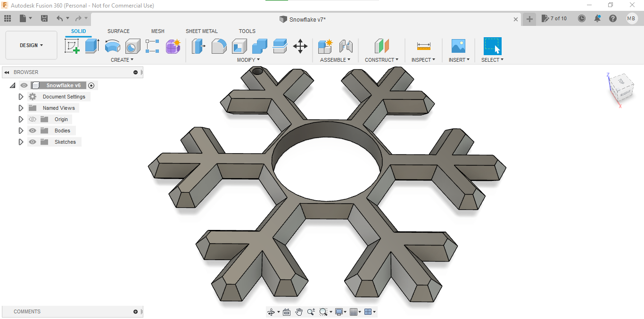Select the Revolve tool
Viewport: 644px width, 319px height.
tap(112, 46)
